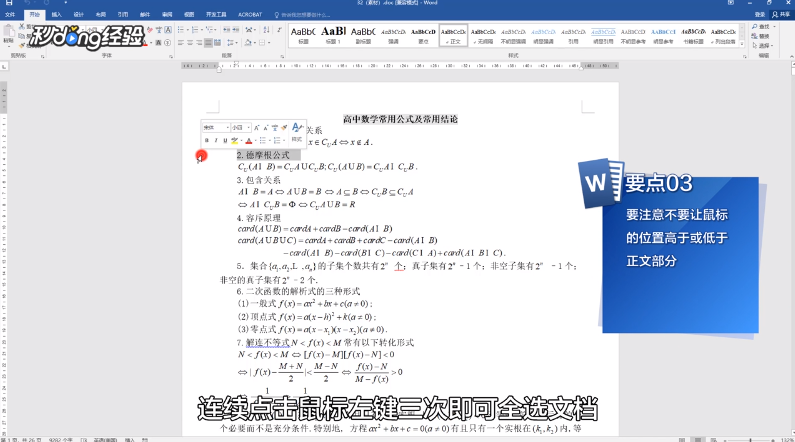Click the multilevel list icon in ribbon
The height and width of the screenshot is (442, 795).
pyautogui.click(x=210, y=29)
